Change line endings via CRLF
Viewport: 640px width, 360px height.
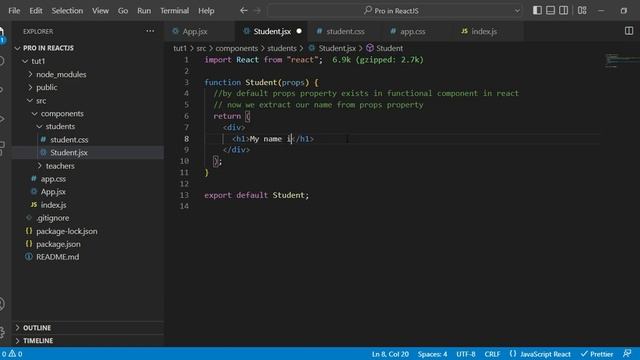492,354
